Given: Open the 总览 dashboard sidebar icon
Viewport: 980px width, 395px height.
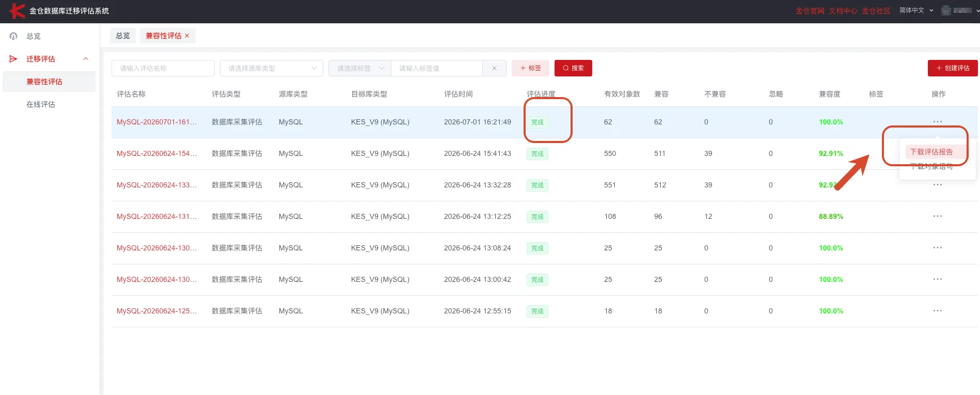Looking at the screenshot, I should 14,36.
